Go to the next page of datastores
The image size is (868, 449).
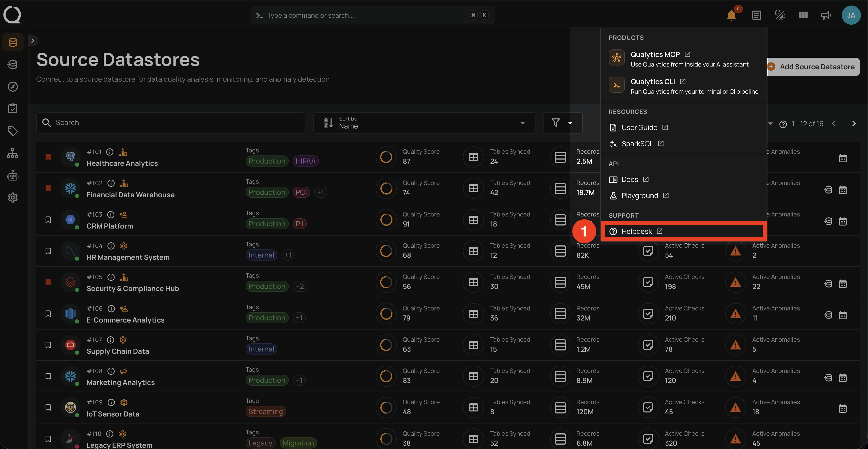pyautogui.click(x=853, y=124)
